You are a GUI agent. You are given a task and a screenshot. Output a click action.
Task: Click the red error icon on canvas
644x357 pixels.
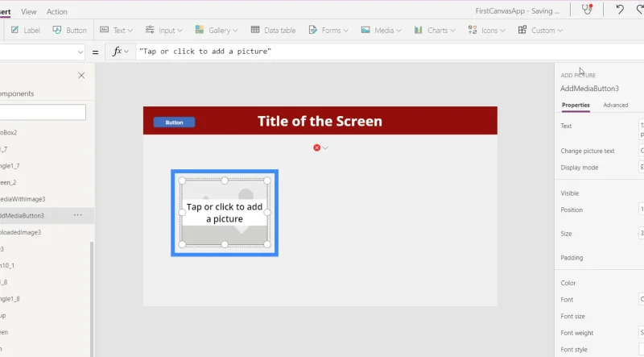click(x=316, y=147)
